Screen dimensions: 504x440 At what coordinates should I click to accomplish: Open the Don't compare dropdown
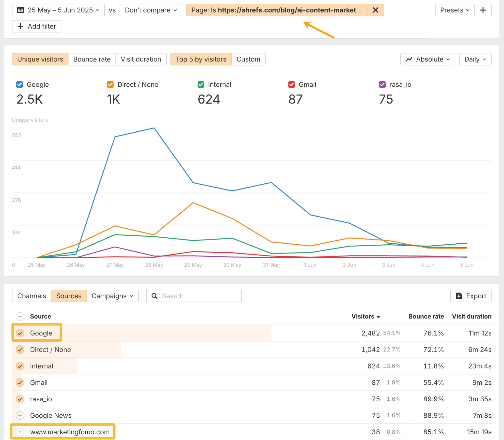pyautogui.click(x=150, y=10)
